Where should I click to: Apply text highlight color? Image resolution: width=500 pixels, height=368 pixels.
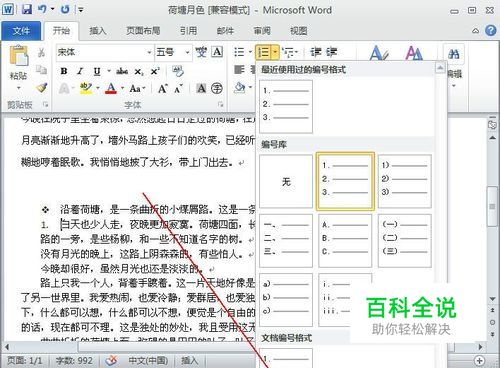point(86,88)
